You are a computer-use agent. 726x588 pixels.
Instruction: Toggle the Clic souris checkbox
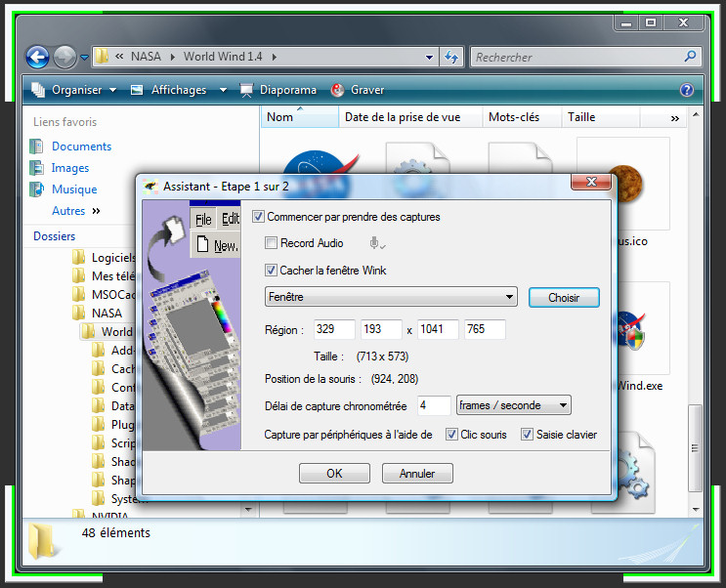coord(451,435)
